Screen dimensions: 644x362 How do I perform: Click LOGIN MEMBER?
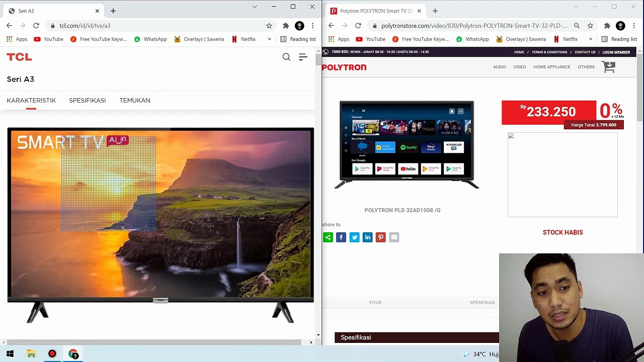616,52
